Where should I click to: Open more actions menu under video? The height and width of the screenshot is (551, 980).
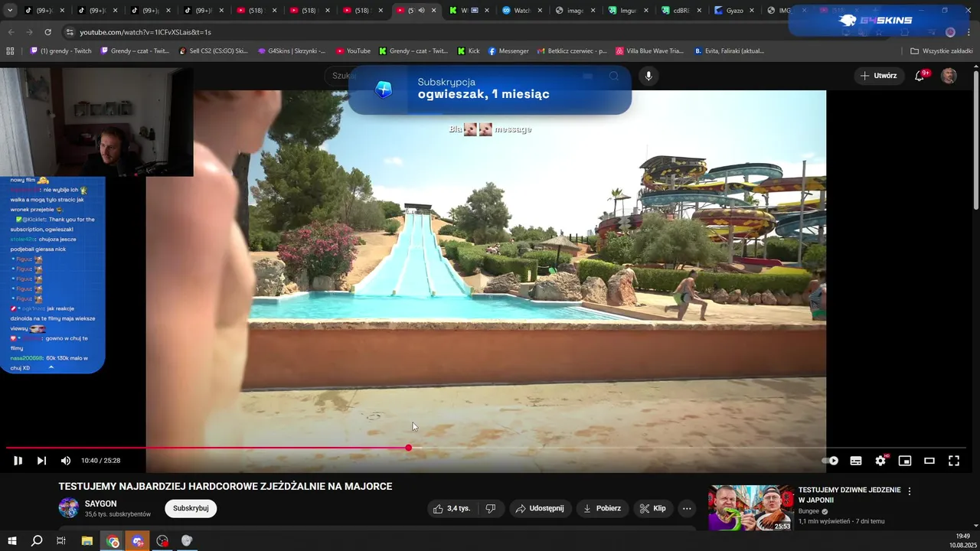click(687, 508)
